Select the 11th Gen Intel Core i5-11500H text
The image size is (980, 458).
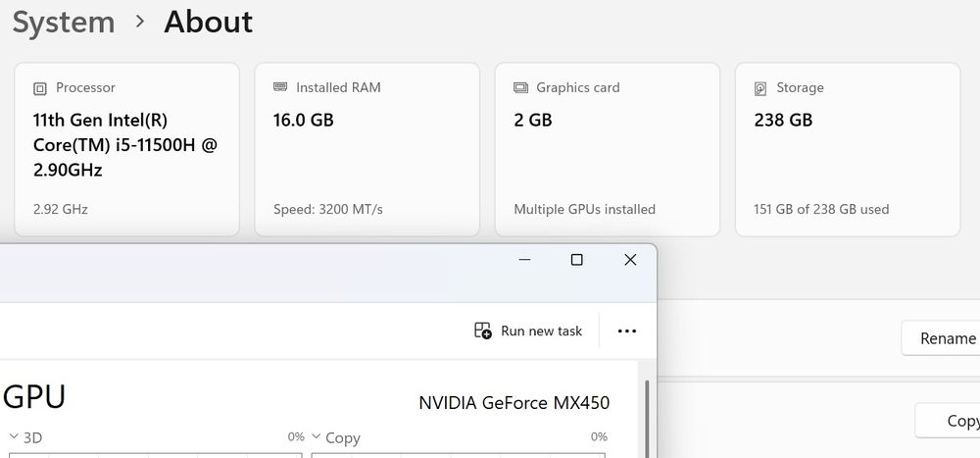point(125,144)
